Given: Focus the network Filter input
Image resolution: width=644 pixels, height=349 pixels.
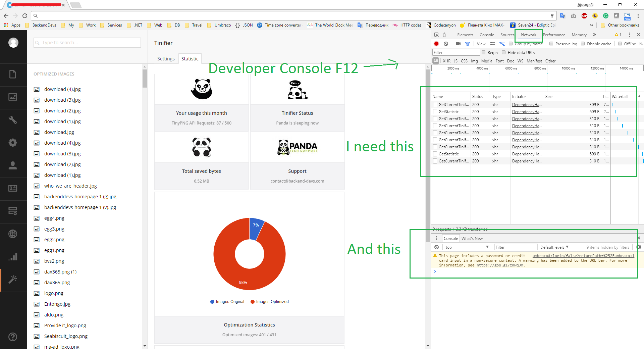Looking at the screenshot, I should pos(456,52).
